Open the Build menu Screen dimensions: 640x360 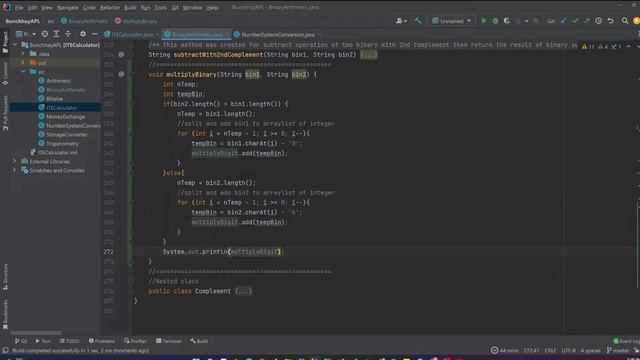point(130,7)
